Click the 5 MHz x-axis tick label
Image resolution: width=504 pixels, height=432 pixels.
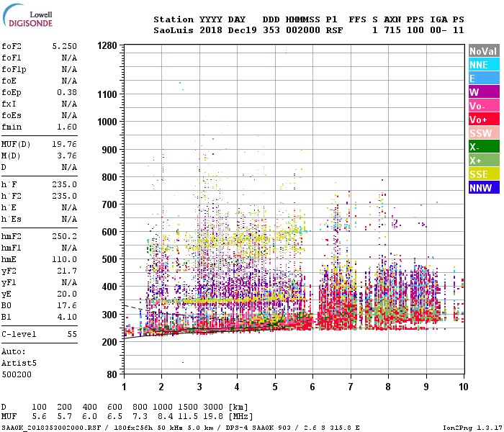(x=275, y=387)
